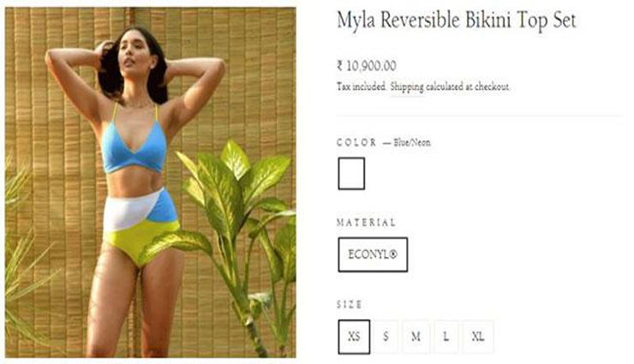Select the L size box

[x=446, y=337]
